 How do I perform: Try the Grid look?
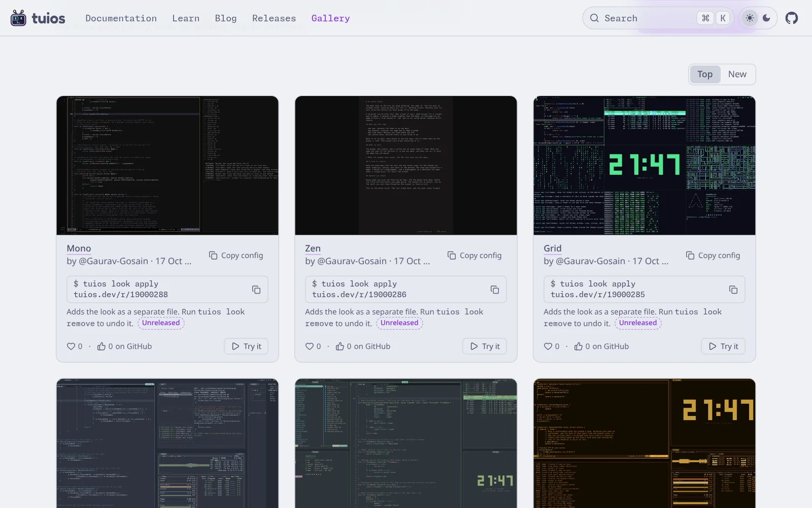pyautogui.click(x=723, y=346)
